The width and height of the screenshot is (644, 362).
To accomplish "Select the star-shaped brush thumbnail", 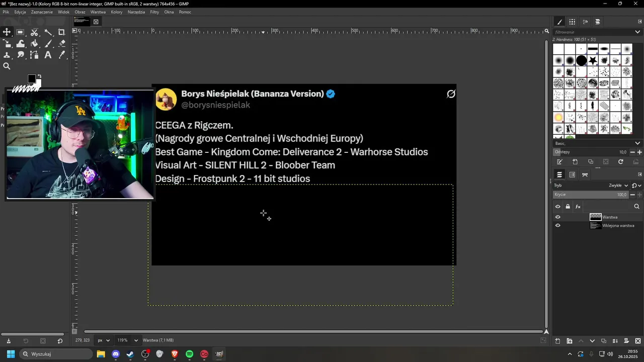I will [x=593, y=60].
